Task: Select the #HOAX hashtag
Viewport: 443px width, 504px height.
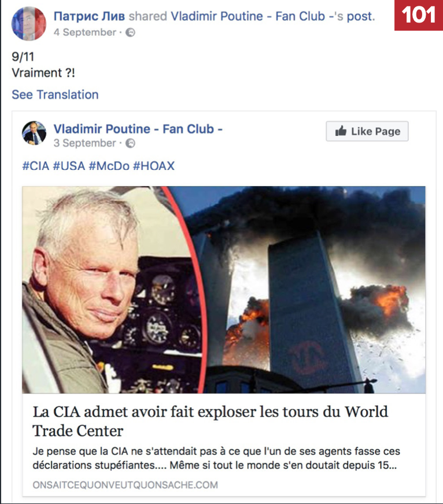Action: 154,166
